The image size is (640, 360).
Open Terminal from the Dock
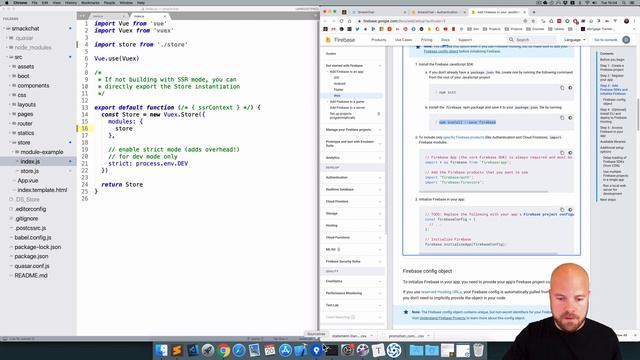332,350
